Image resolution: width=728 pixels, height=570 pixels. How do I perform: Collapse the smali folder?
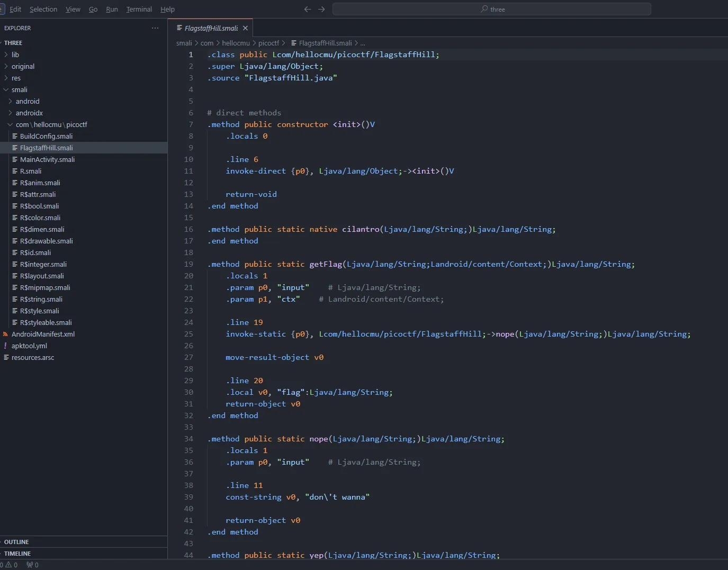(6, 89)
